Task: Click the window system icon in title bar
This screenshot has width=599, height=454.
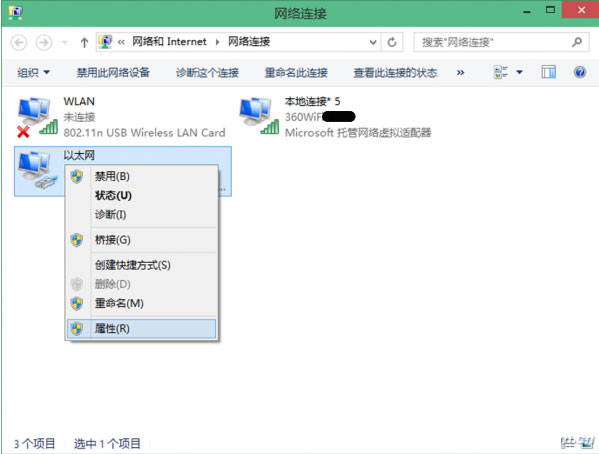Action: point(15,13)
